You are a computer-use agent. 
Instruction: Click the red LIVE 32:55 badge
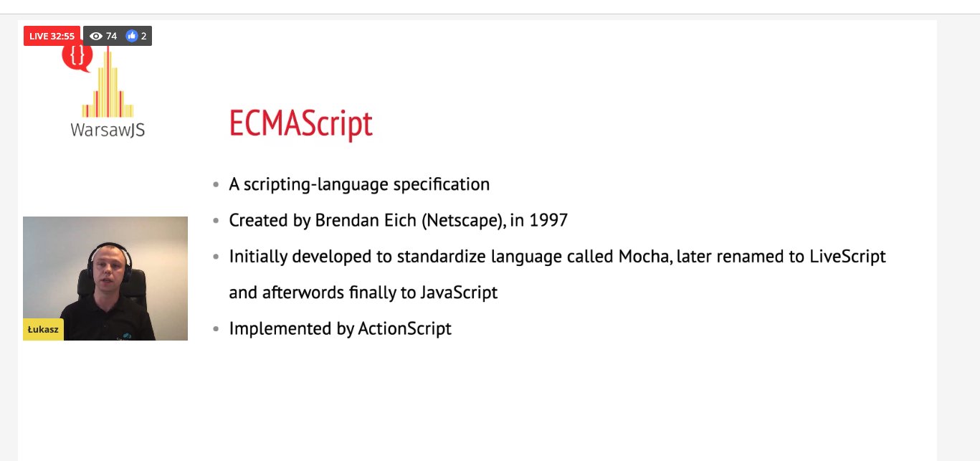click(x=52, y=36)
